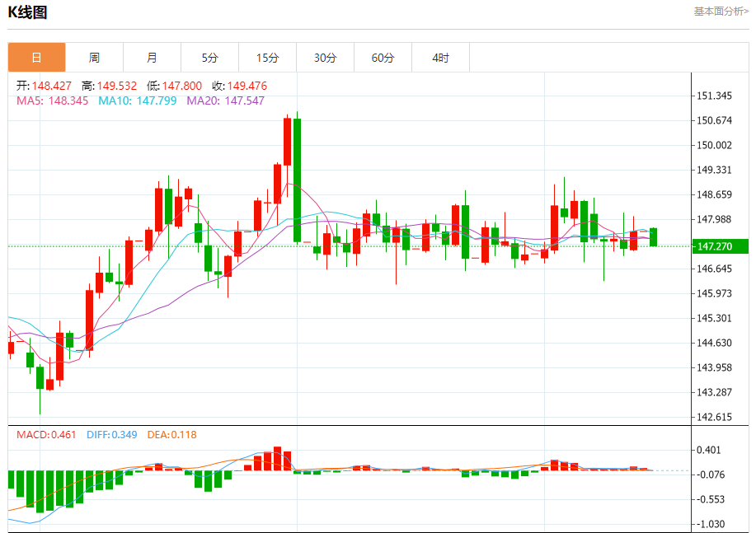The image size is (756, 533).
Task: Click the K线图 heading
Action: [27, 12]
